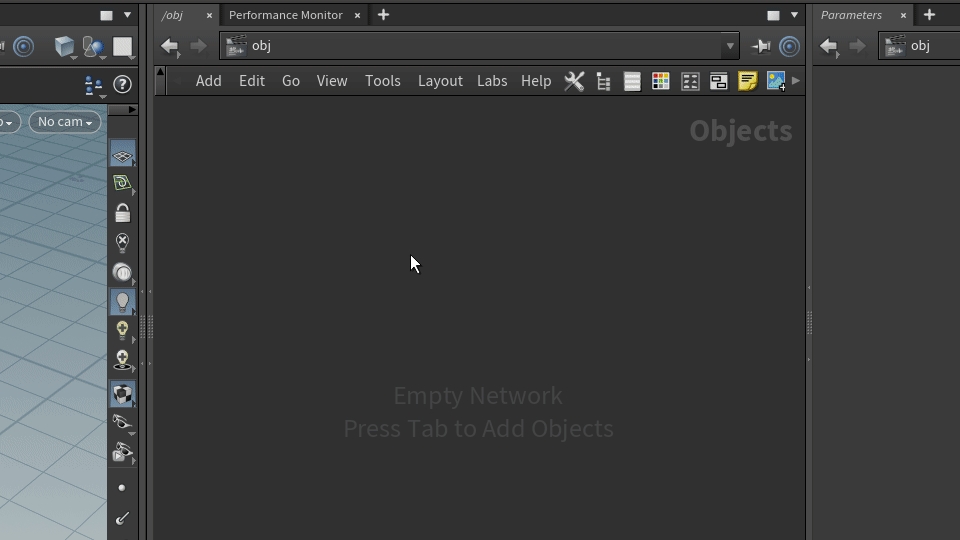Screen dimensions: 960x540
Task: Add a background image to the network
Action: (776, 82)
